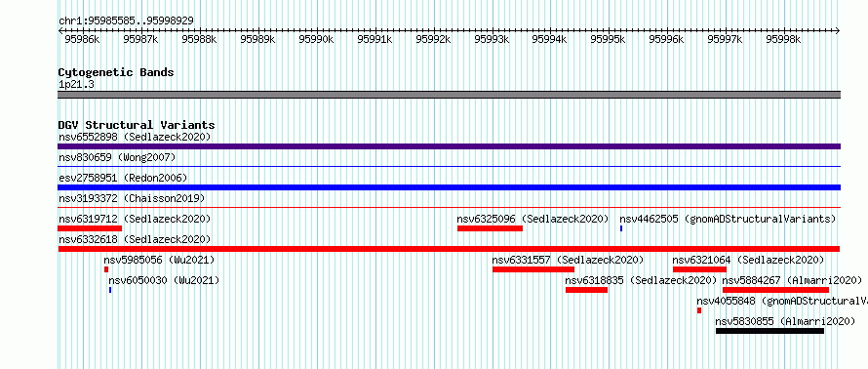Click the 95991k ruler tick label
The image size is (868, 369).
(x=375, y=39)
